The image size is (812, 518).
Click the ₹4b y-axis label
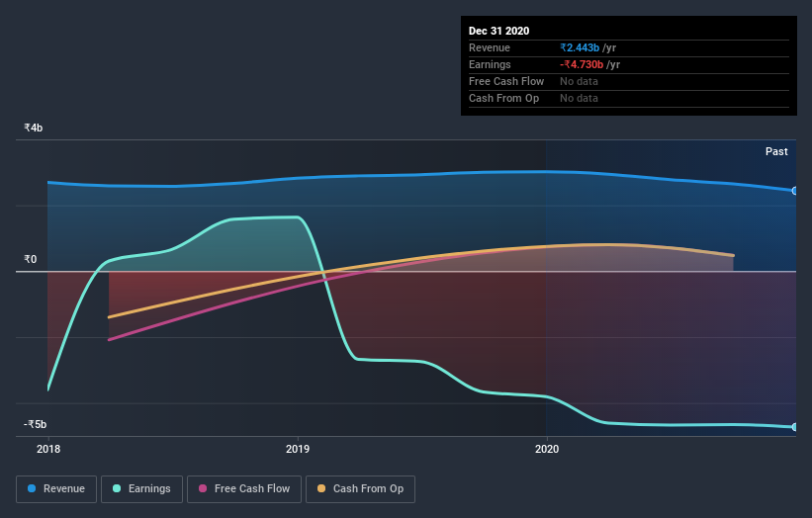34,128
